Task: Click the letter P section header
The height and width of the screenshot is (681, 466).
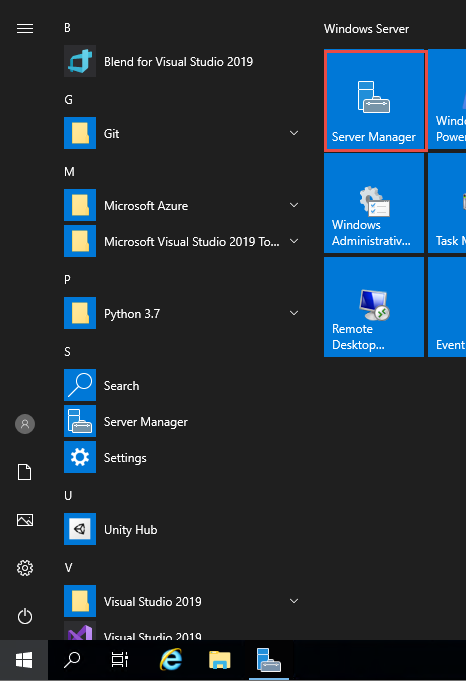Action: pos(67,280)
